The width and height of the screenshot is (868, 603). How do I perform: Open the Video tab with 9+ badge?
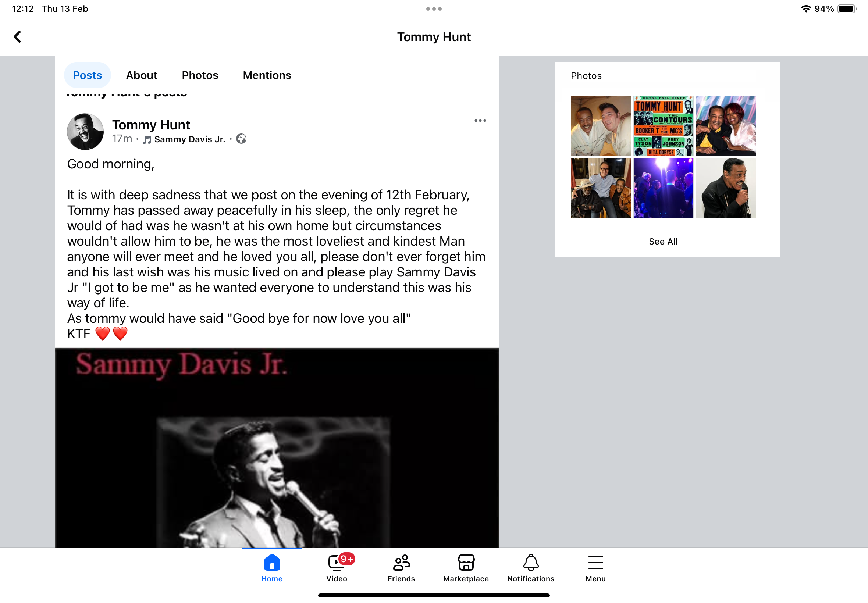tap(337, 568)
